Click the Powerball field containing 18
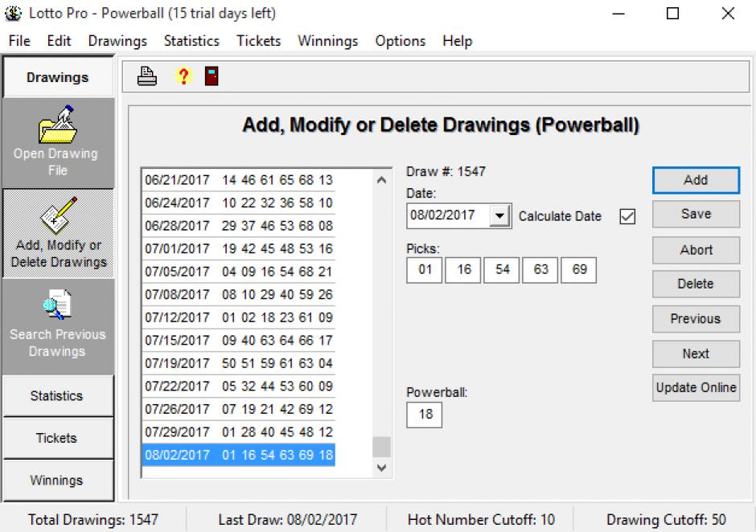Image resolution: width=756 pixels, height=532 pixels. click(x=425, y=415)
